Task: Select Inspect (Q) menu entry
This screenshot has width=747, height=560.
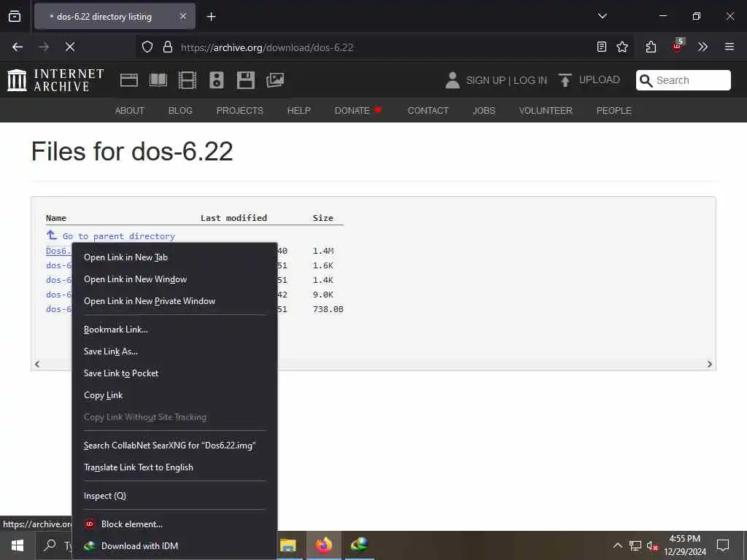Action: [x=174, y=496]
